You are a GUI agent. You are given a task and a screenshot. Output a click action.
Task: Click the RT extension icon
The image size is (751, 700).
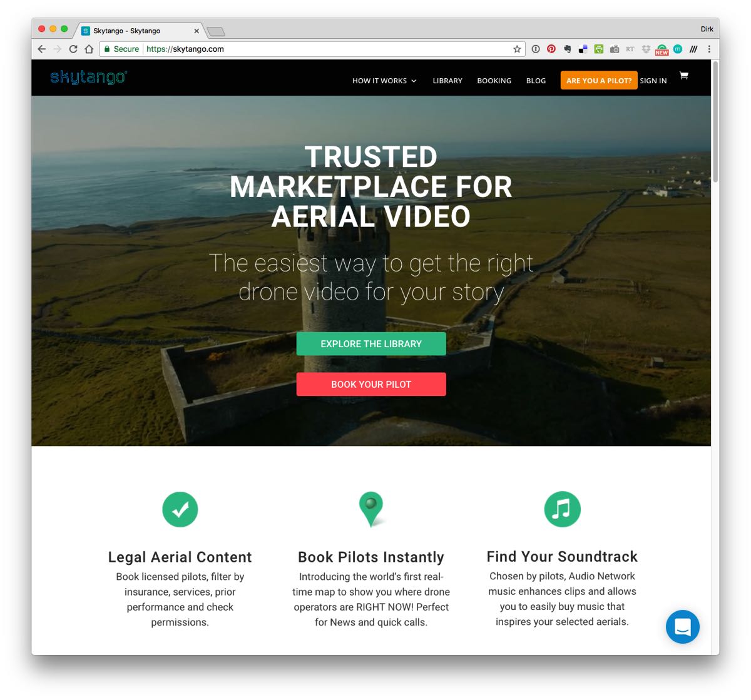630,49
